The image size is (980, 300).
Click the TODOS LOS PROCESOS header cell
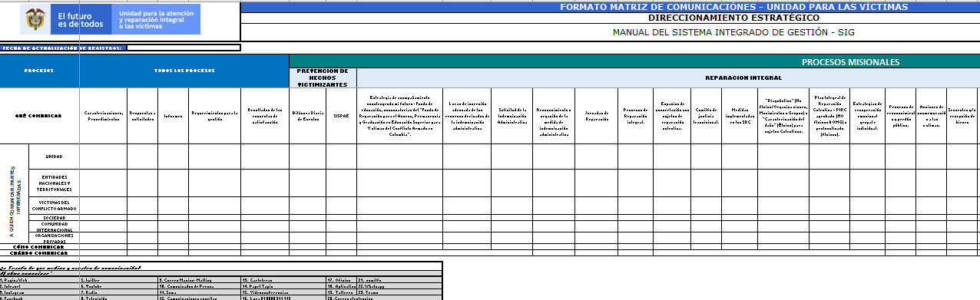click(184, 71)
